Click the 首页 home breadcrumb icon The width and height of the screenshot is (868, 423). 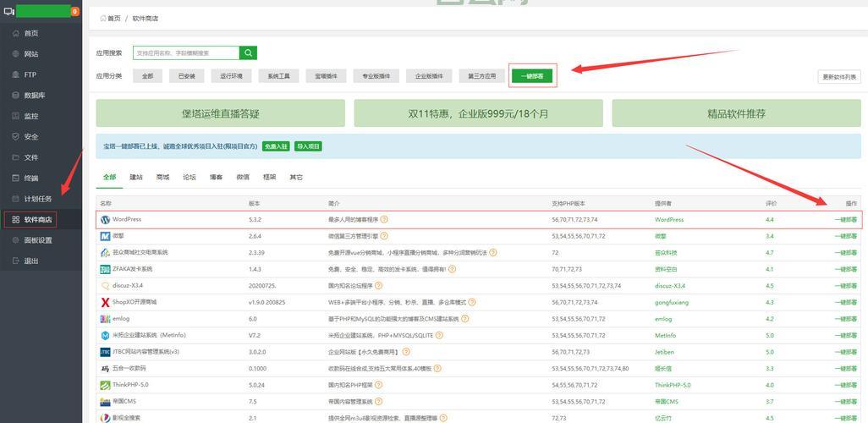tap(104, 18)
